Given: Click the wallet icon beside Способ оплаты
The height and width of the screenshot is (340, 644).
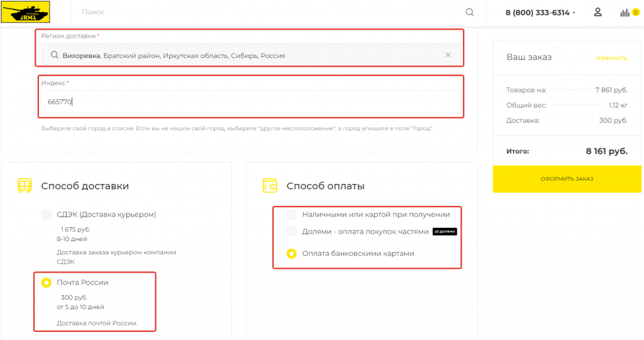Looking at the screenshot, I should pos(270,186).
